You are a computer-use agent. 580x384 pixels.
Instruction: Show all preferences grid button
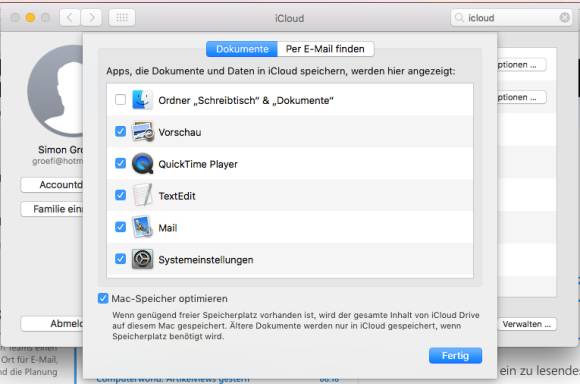coord(122,17)
